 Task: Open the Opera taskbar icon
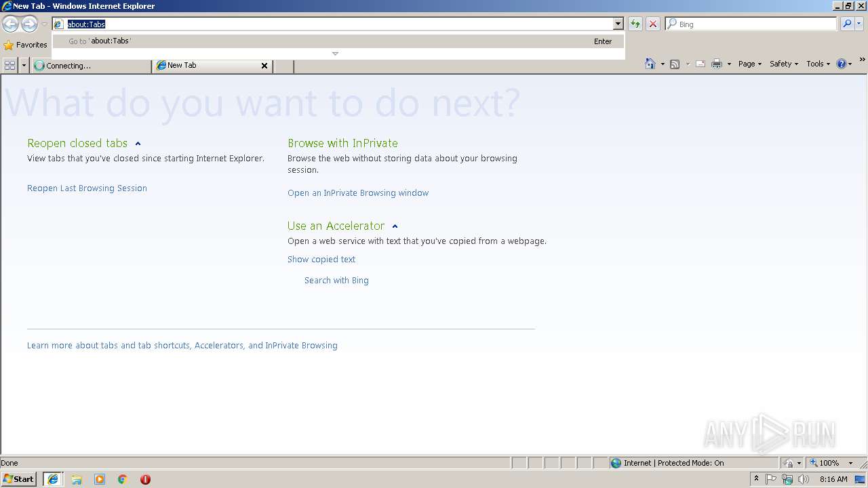pos(145,479)
